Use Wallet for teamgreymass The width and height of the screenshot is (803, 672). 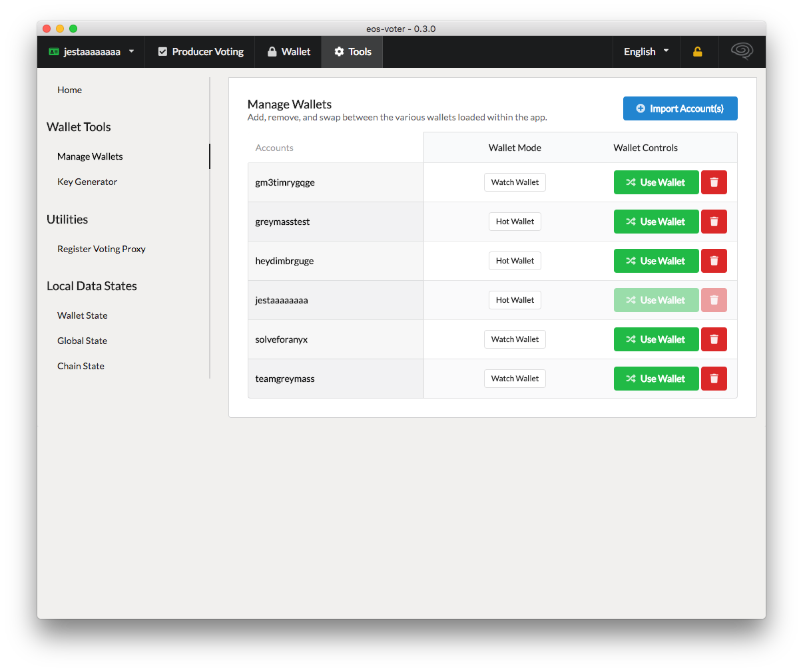(x=656, y=379)
